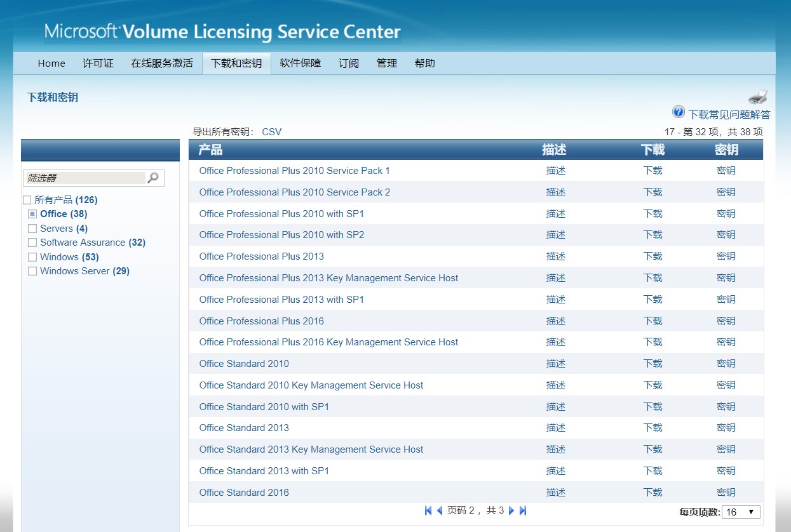This screenshot has height=532, width=791.
Task: Click the Microsoft Volume Licensing Service Center logo
Action: 222,31
